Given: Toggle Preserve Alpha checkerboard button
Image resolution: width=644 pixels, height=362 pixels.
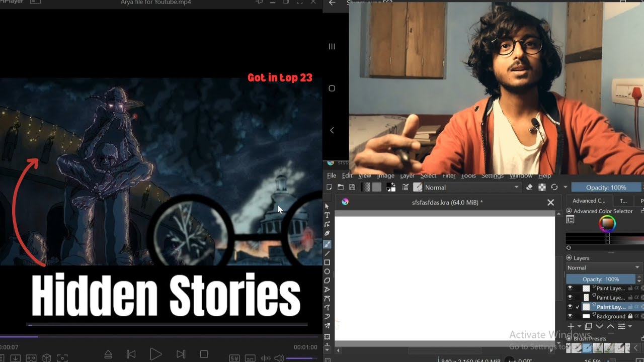Looking at the screenshot, I should pyautogui.click(x=542, y=187).
